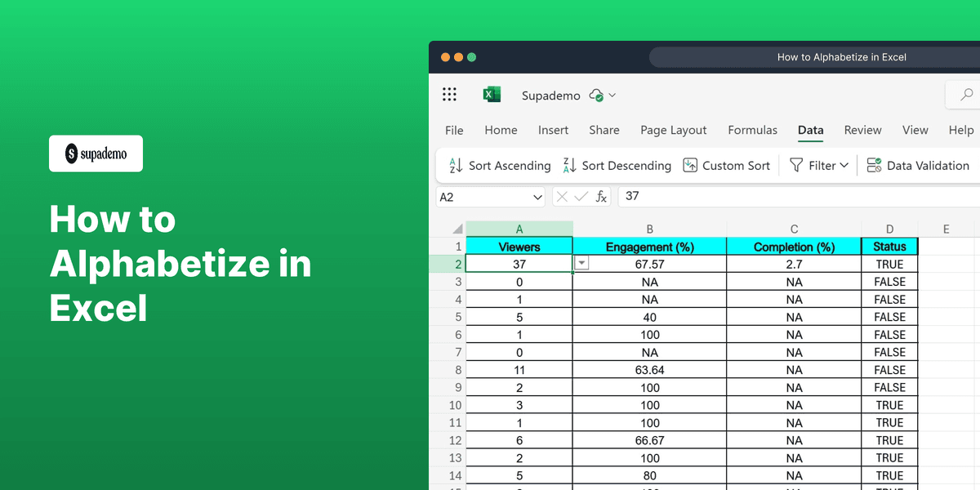
Task: Click the Data Validation icon
Action: click(x=873, y=165)
